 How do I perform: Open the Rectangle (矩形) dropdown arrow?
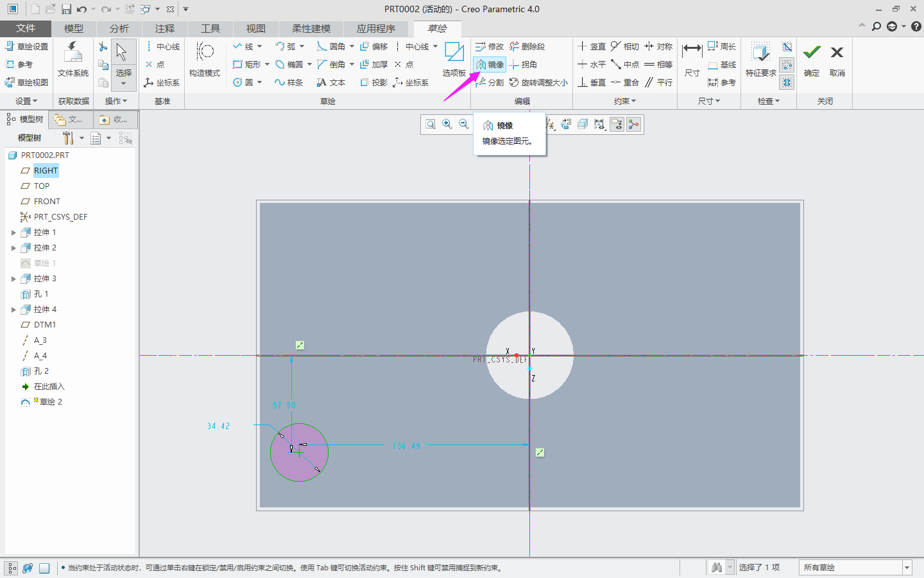(267, 64)
